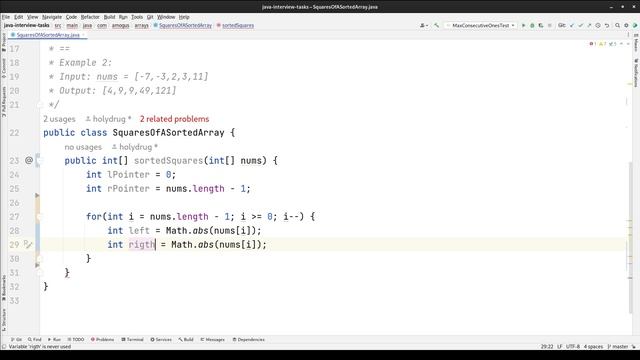Viewport: 640px width, 360px height.
Task: Run with coverage icon in toolbar
Action: 541,25
